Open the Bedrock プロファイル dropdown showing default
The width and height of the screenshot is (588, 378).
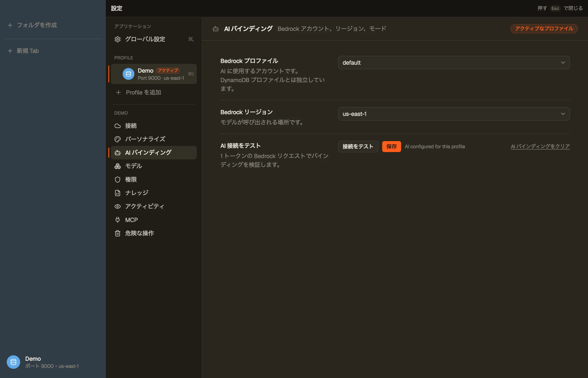pyautogui.click(x=454, y=63)
